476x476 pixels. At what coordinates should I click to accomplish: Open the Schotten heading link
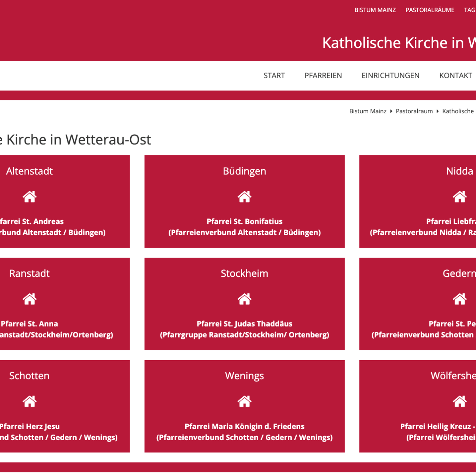click(30, 376)
